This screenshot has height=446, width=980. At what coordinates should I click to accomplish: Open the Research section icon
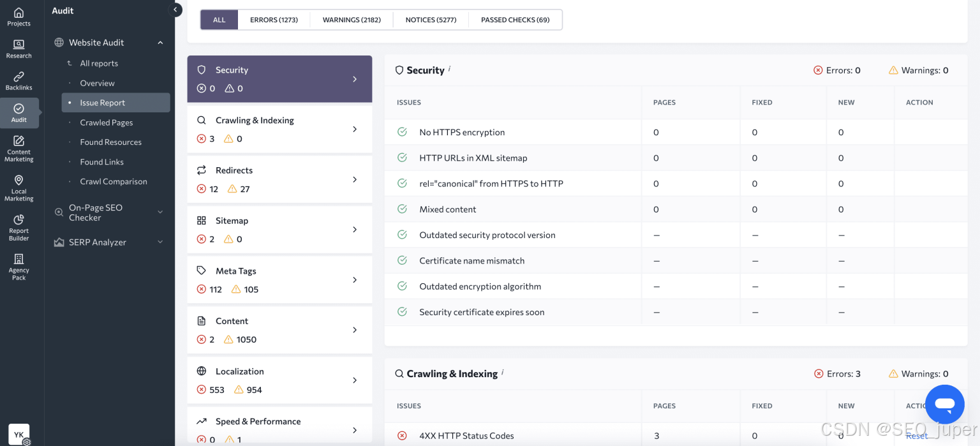coord(19,48)
